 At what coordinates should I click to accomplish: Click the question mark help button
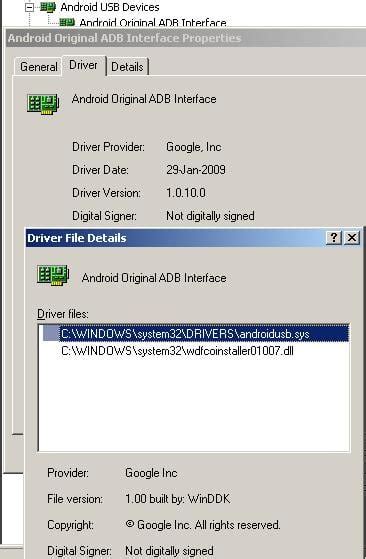334,237
